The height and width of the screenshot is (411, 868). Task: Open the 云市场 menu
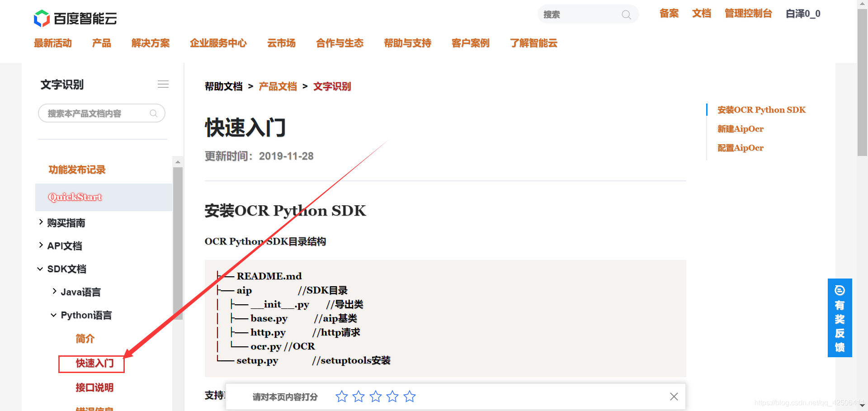(x=281, y=43)
